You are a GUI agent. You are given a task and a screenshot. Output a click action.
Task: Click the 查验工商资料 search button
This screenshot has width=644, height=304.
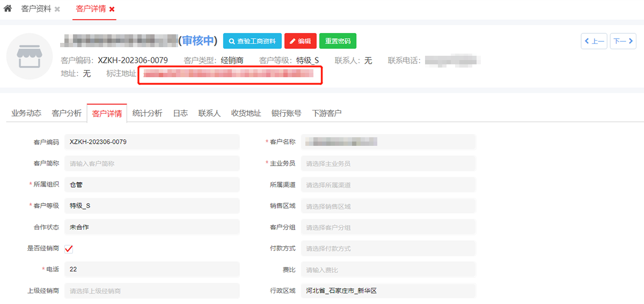click(252, 41)
